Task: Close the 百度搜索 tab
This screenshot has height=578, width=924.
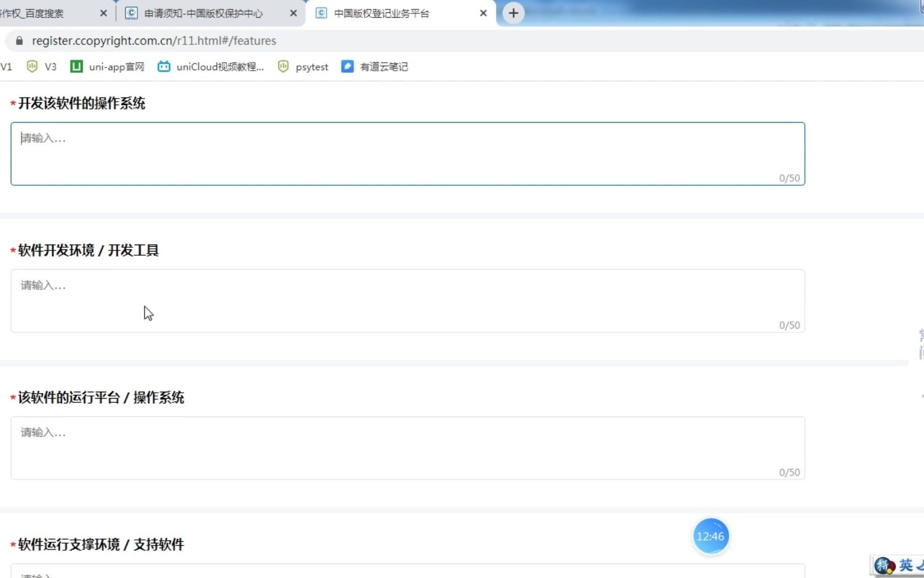Action: point(104,13)
